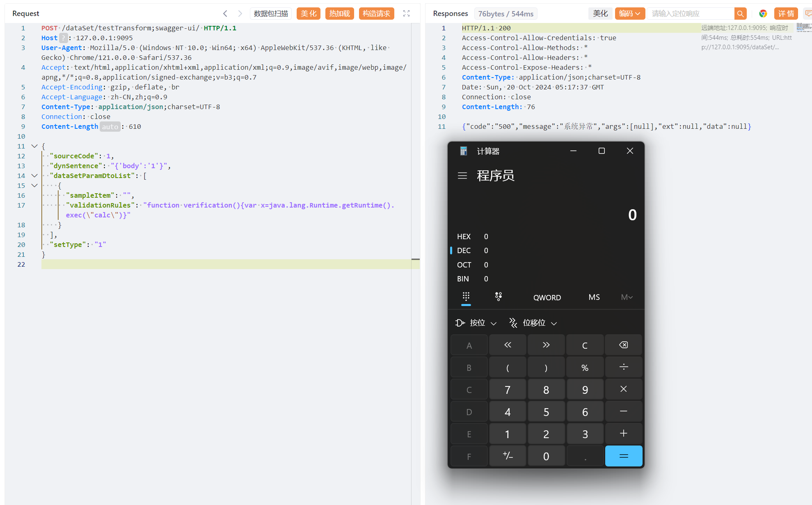
Task: Click the right shift key in calculator
Action: coord(546,345)
